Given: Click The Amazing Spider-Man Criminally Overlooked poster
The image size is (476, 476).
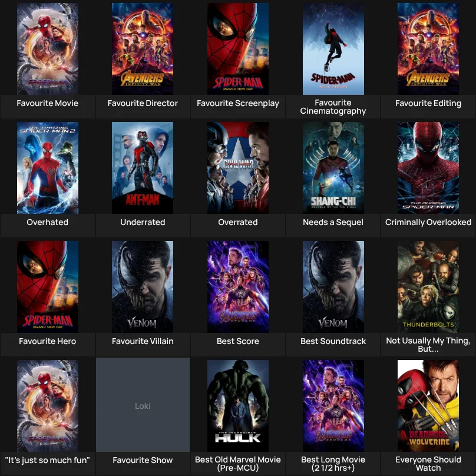Looking at the screenshot, I should [x=428, y=168].
